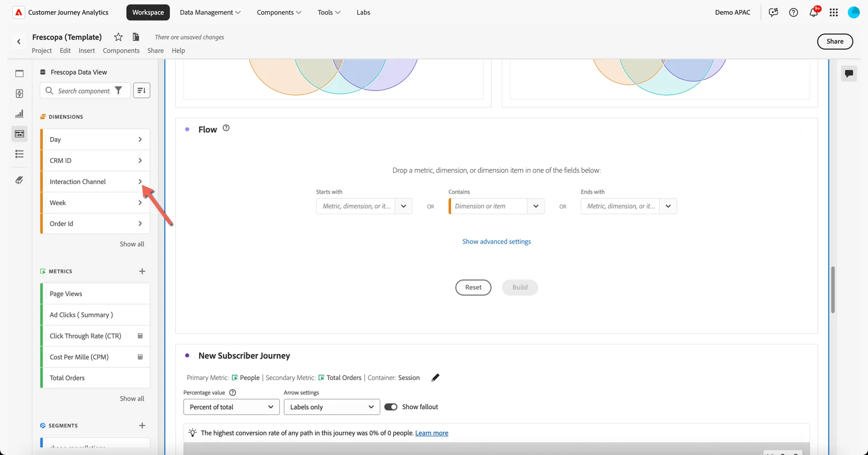This screenshot has height=455, width=868.
Task: Select the Total Orders metric in the list
Action: pos(95,378)
